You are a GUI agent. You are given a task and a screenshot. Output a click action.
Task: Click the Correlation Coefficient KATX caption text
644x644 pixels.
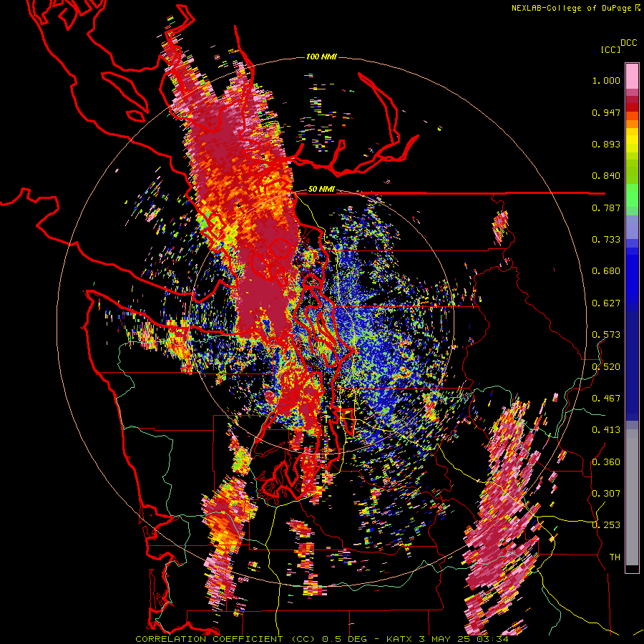322,639
